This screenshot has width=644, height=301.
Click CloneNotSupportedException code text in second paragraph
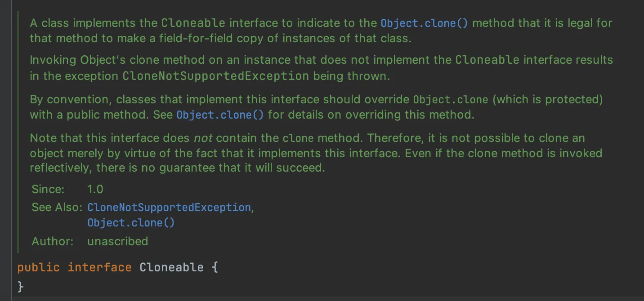(216, 76)
